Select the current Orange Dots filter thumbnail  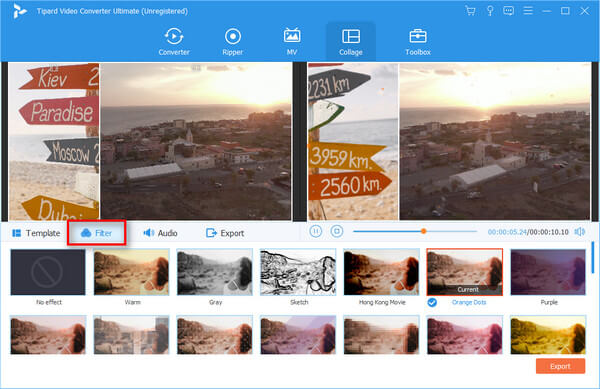pyautogui.click(x=465, y=272)
